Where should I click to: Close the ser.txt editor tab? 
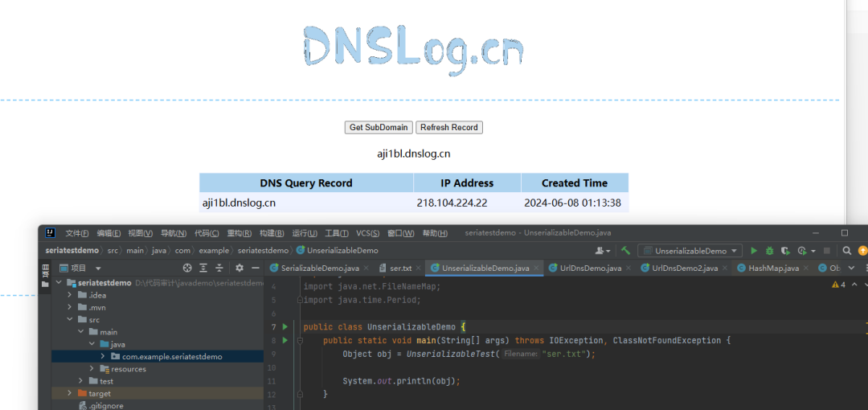[x=419, y=269]
